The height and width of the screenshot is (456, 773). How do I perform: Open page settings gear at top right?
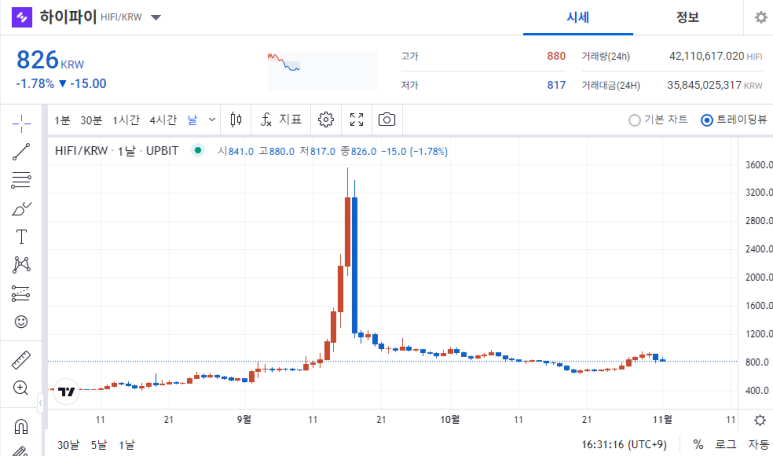[x=761, y=18]
